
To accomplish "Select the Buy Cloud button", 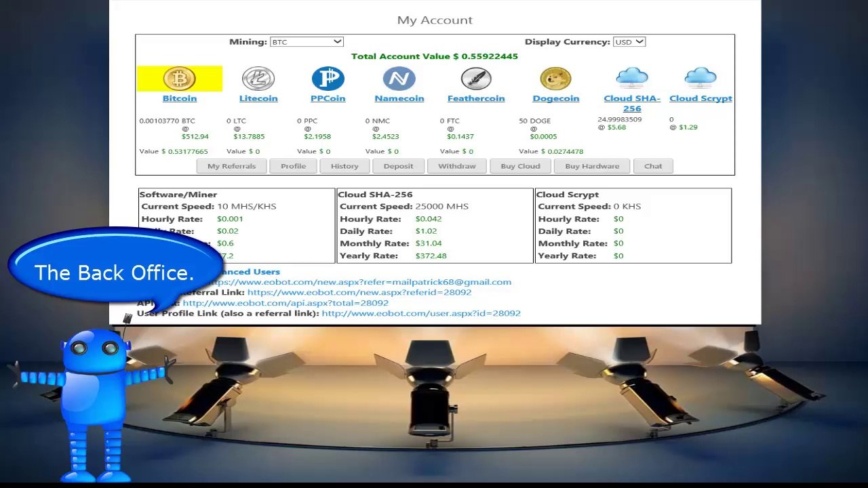I will click(520, 166).
